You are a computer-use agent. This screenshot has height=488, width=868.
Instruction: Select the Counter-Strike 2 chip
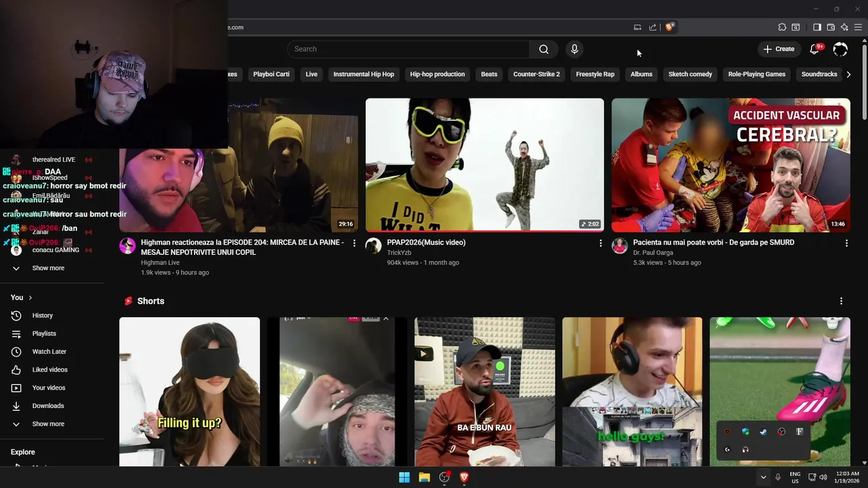[x=536, y=75]
